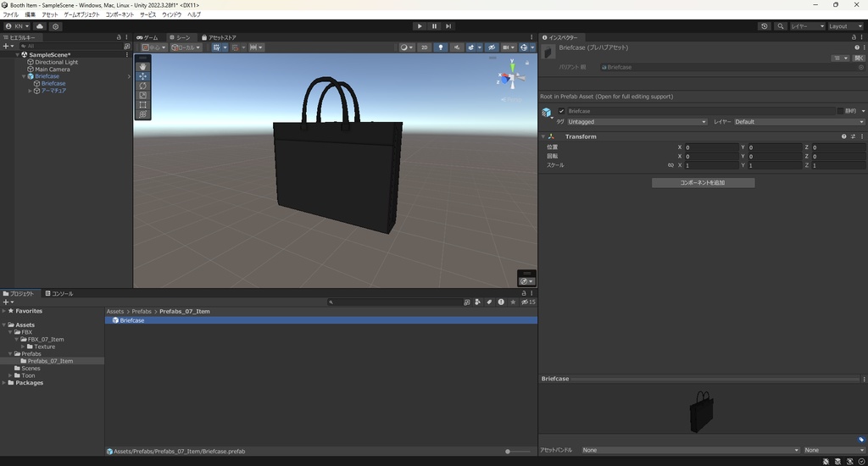Open the Default layer dropdown
This screenshot has height=466, width=868.
tap(799, 122)
